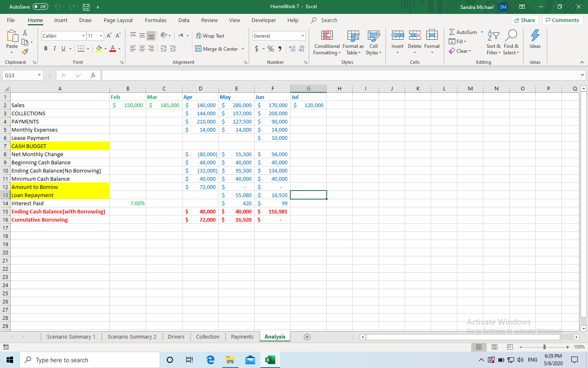The height and width of the screenshot is (368, 588).
Task: Open the Sort & Filter menu
Action: pos(494,43)
